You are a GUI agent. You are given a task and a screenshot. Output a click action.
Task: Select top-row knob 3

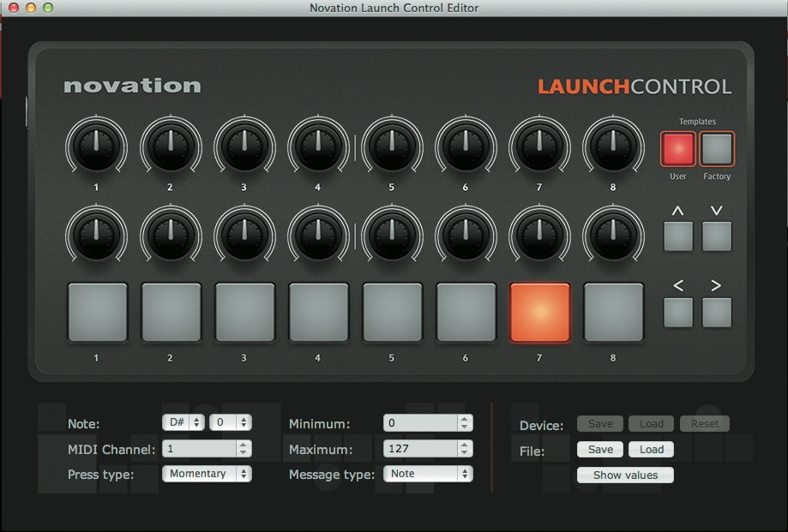pos(244,146)
